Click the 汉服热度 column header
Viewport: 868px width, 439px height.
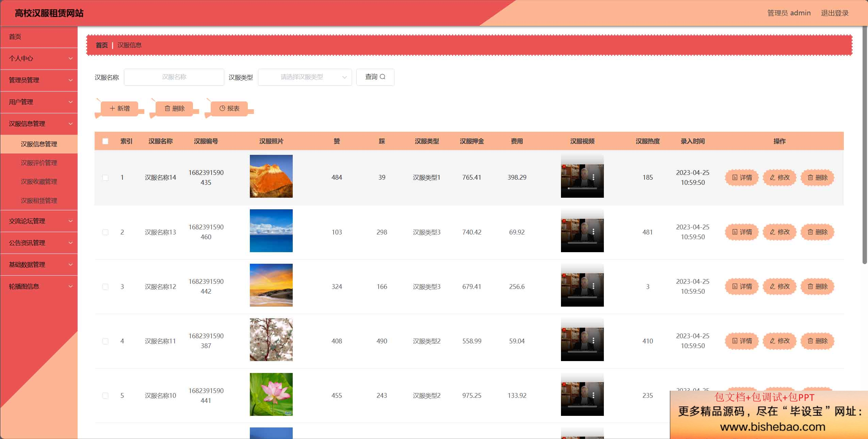(x=647, y=141)
